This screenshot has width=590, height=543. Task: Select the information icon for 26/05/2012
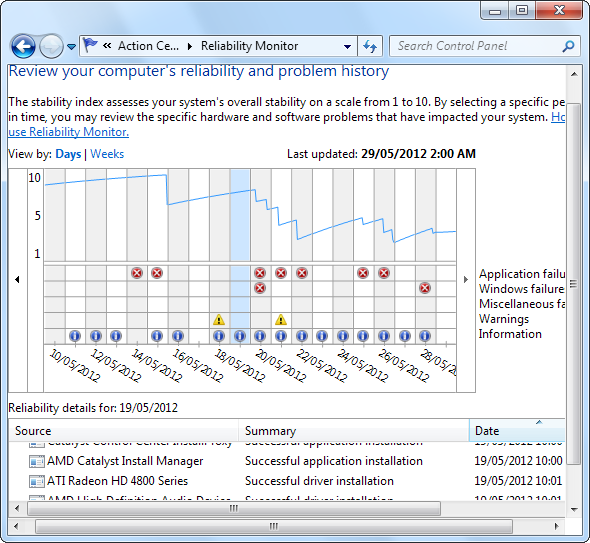click(384, 336)
